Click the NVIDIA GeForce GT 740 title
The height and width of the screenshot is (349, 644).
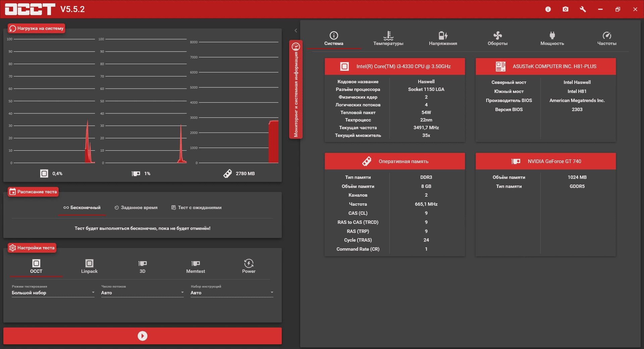pyautogui.click(x=554, y=161)
